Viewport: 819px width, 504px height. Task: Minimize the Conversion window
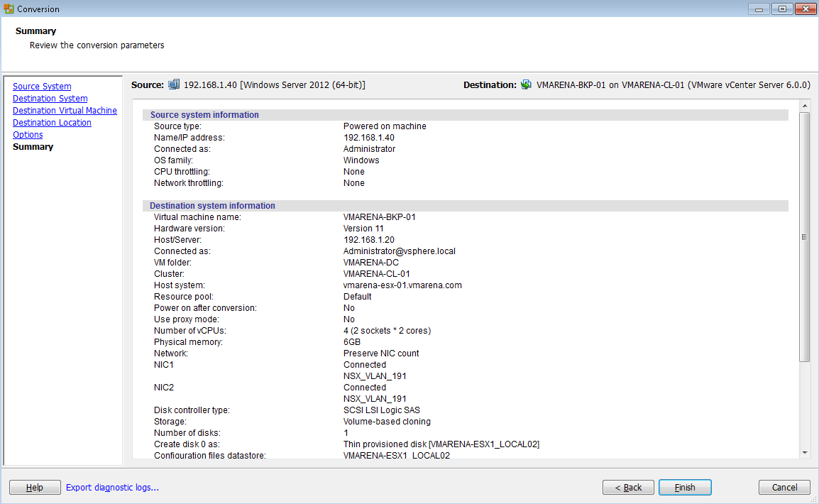[x=759, y=9]
